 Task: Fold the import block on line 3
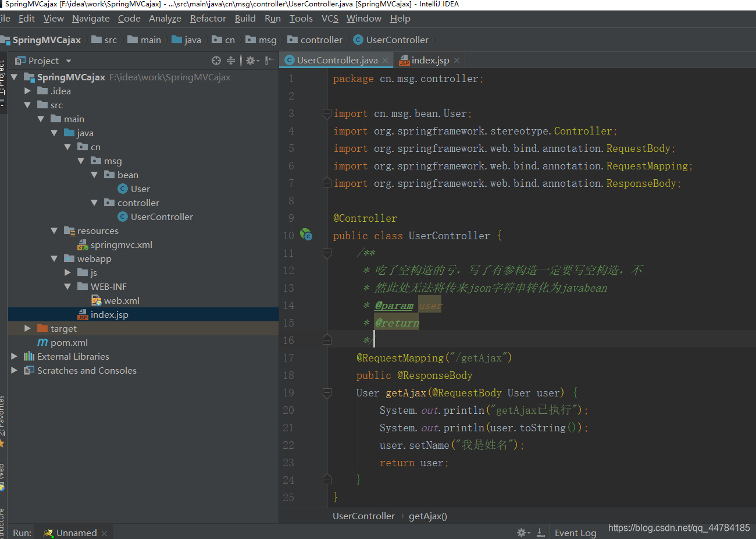[x=327, y=114]
